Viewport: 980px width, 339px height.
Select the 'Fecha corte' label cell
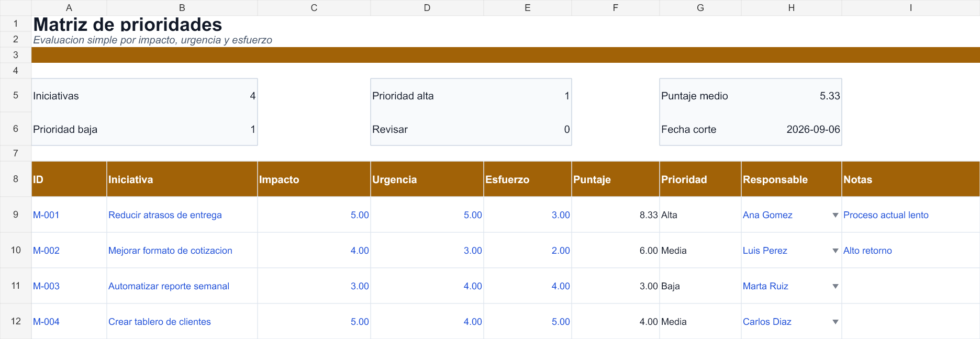click(700, 129)
